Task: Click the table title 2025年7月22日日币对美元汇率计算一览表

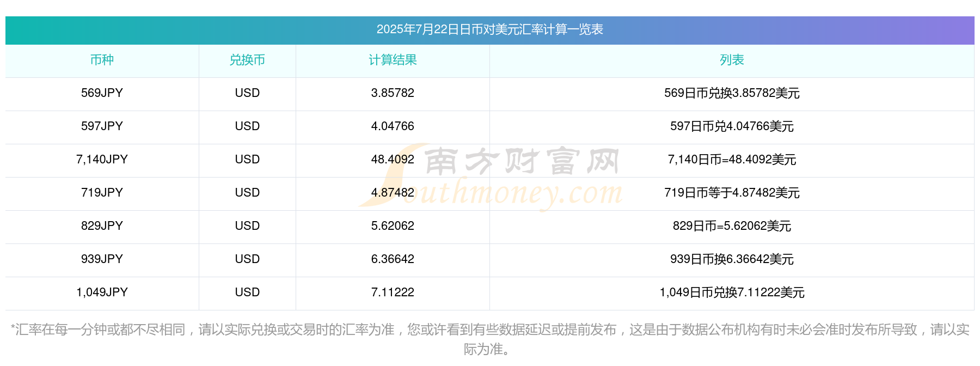Action: pos(489,29)
